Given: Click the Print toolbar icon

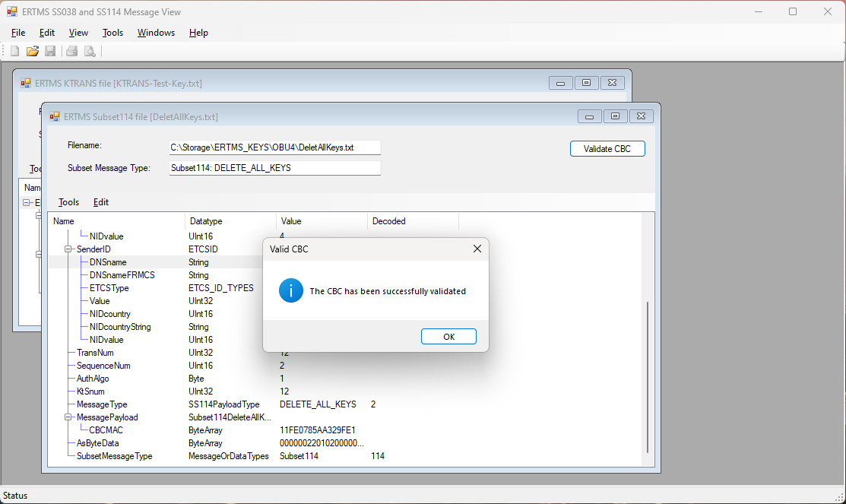Looking at the screenshot, I should 72,51.
